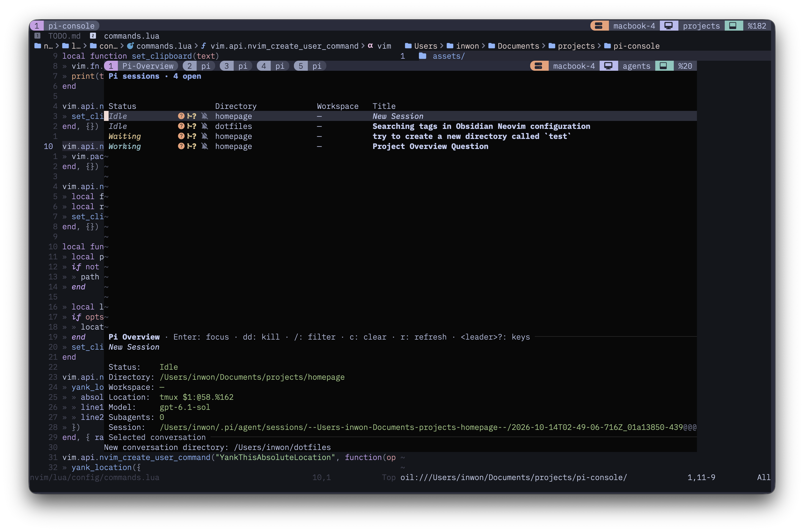Click the Directory column header

(x=236, y=106)
